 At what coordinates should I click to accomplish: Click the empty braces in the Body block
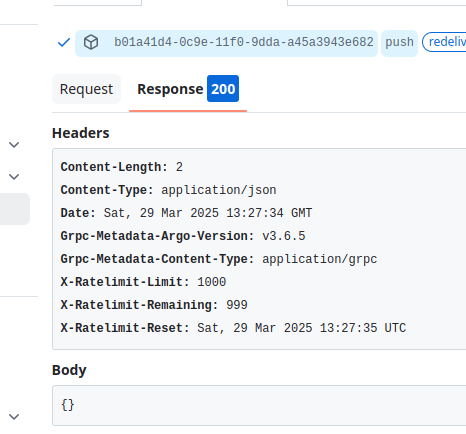(x=68, y=405)
